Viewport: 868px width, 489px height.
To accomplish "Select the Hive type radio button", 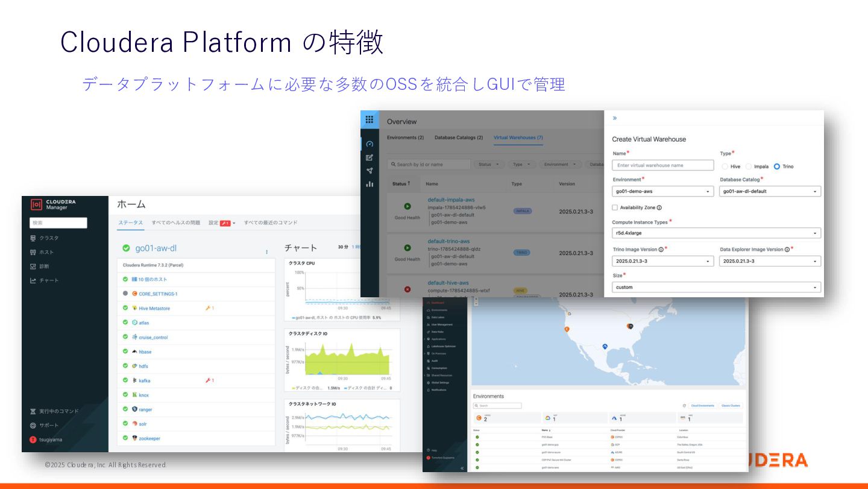I will pos(725,166).
